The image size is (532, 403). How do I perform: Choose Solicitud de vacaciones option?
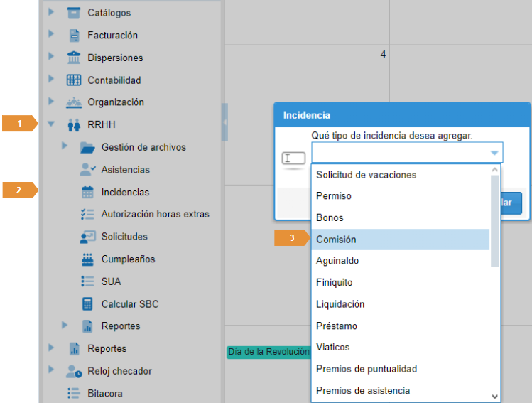pyautogui.click(x=366, y=175)
